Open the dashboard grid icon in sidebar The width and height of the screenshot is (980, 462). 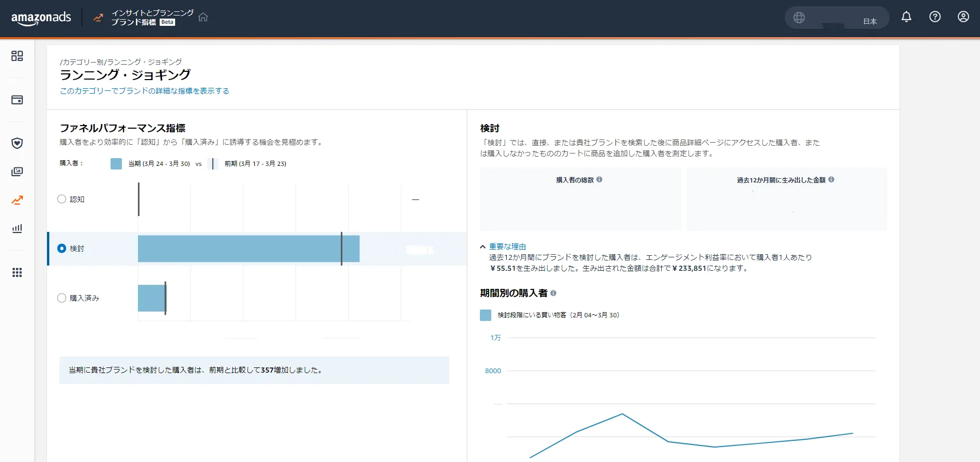coord(17,56)
